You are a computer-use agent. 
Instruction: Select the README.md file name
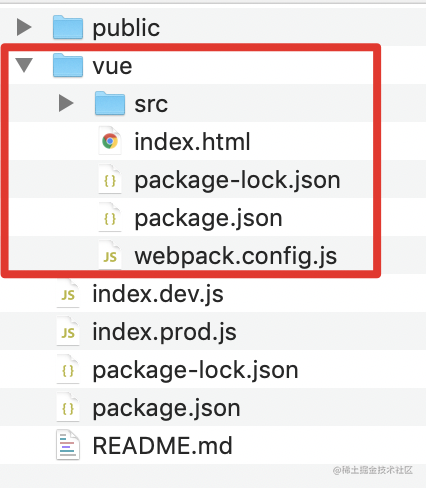[x=163, y=446]
